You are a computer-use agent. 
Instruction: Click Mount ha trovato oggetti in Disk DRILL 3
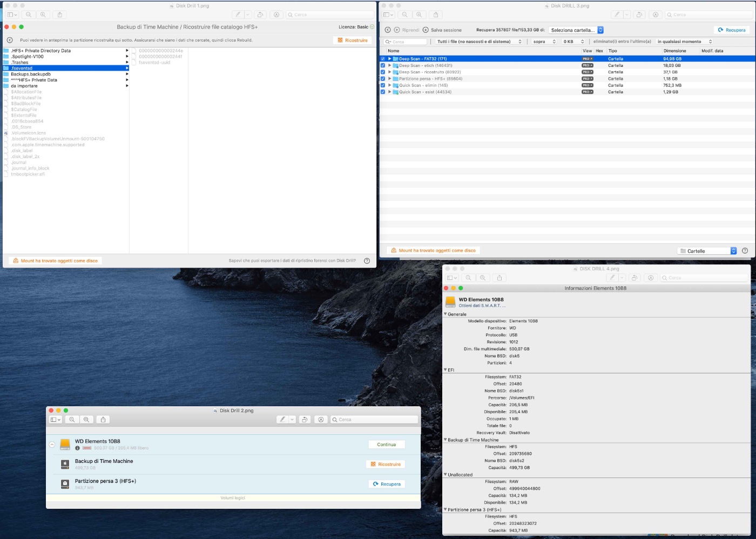pos(434,250)
